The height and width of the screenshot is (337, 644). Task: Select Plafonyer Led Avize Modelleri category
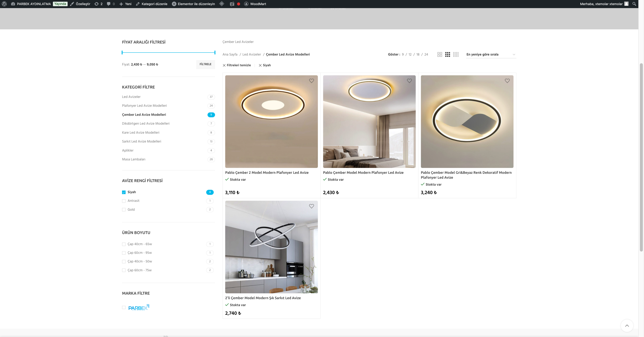pos(144,106)
